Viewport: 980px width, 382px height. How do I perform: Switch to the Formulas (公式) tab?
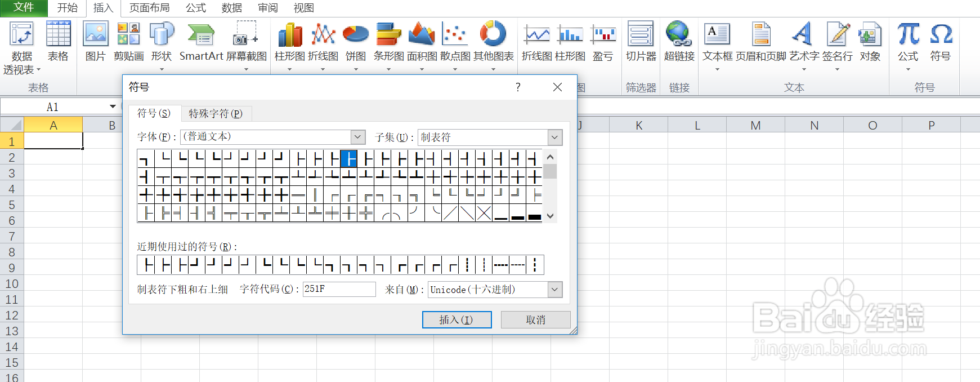click(196, 8)
